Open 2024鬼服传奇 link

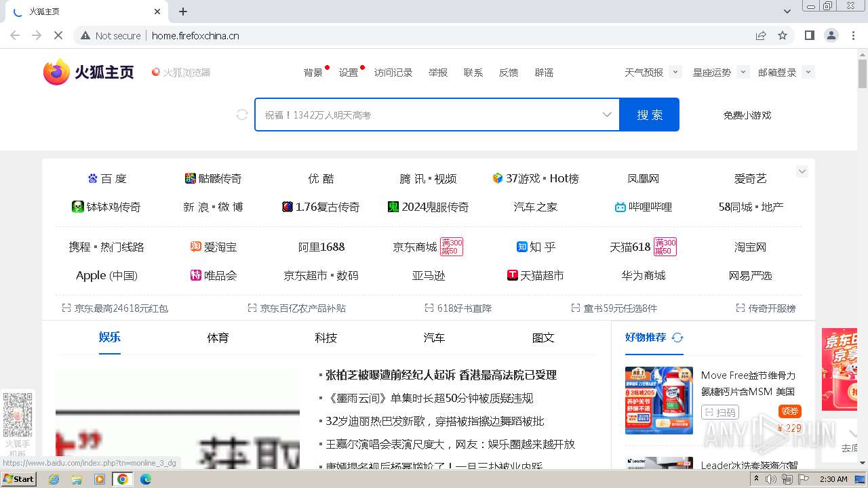coord(428,207)
